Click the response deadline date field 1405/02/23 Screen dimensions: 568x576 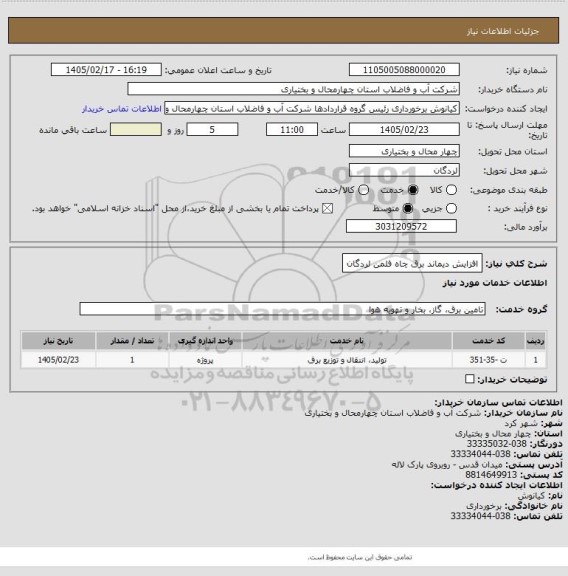[x=404, y=130]
